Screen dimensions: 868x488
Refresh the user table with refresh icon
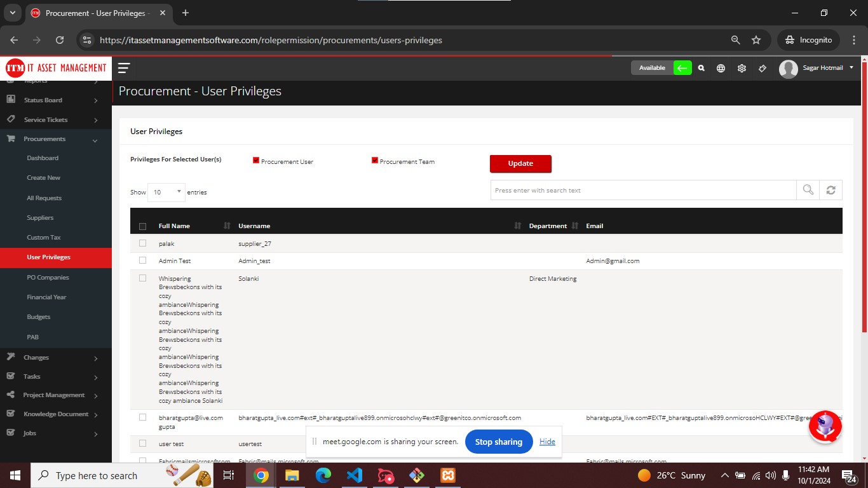point(831,189)
